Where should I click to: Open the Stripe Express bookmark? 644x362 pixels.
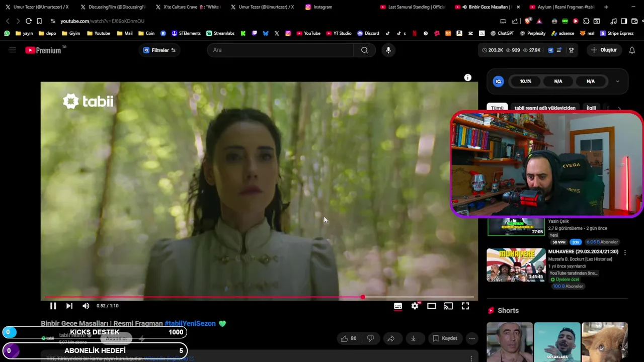[616, 33]
